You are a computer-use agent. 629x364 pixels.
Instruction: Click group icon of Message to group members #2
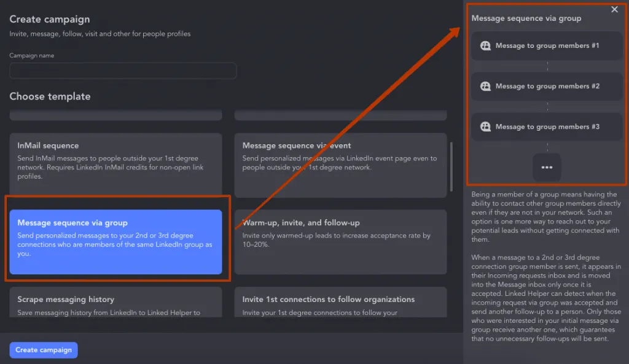(x=485, y=86)
